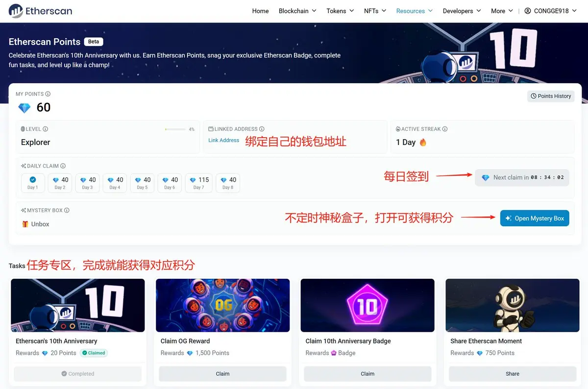Click the purple badge icon in Rewards Badge
Screen dimensions: 588x389
tap(334, 353)
